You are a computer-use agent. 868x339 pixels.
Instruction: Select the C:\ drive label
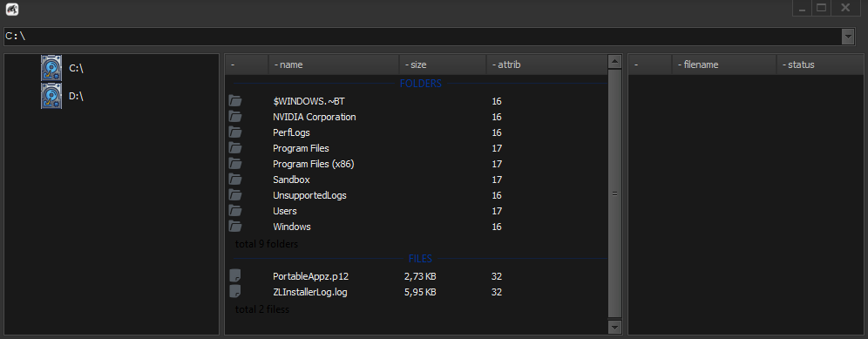click(x=76, y=68)
